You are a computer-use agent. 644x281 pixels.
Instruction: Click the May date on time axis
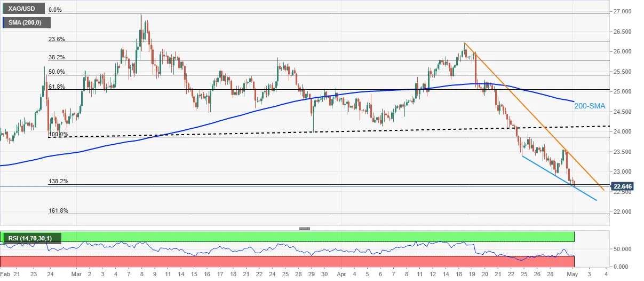[572, 274]
